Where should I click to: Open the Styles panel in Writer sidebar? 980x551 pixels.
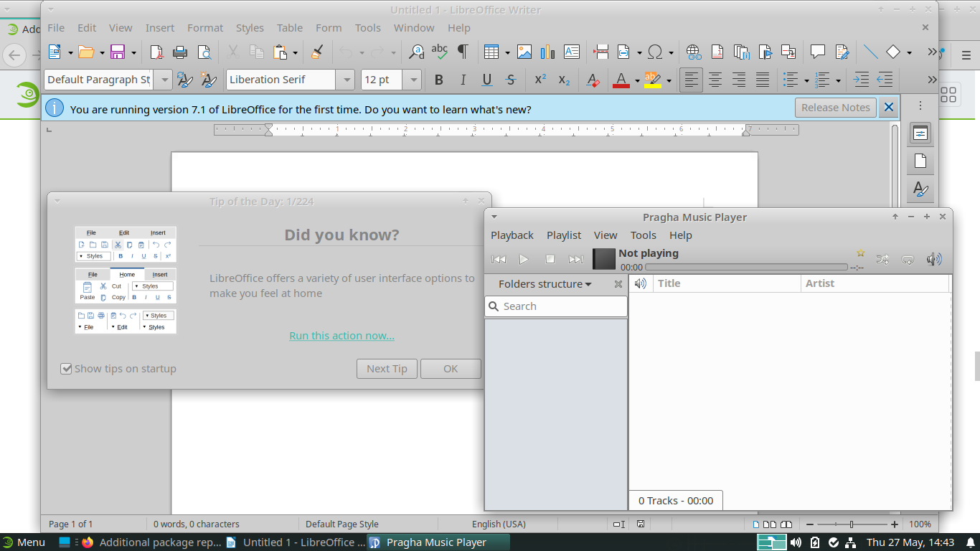point(920,189)
